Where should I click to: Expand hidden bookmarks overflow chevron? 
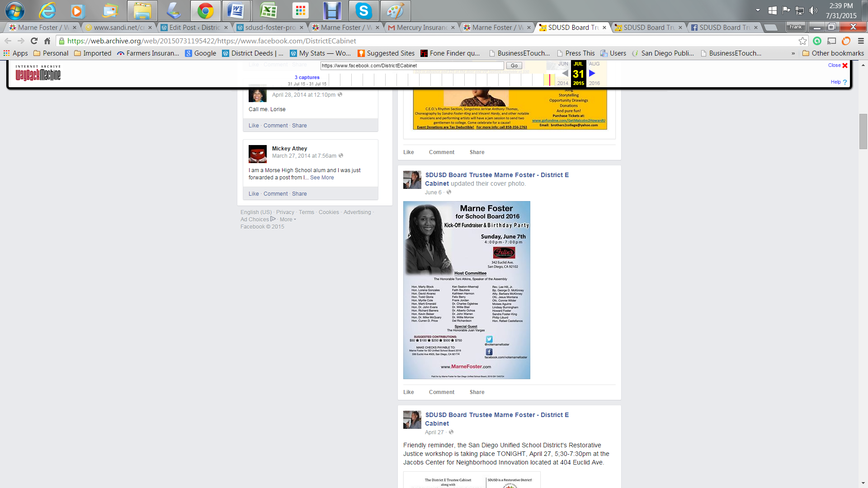pos(793,53)
